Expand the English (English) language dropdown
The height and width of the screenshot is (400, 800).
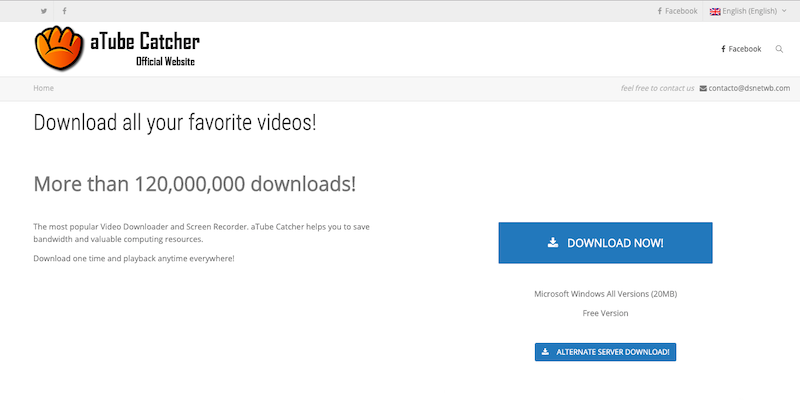pos(748,11)
